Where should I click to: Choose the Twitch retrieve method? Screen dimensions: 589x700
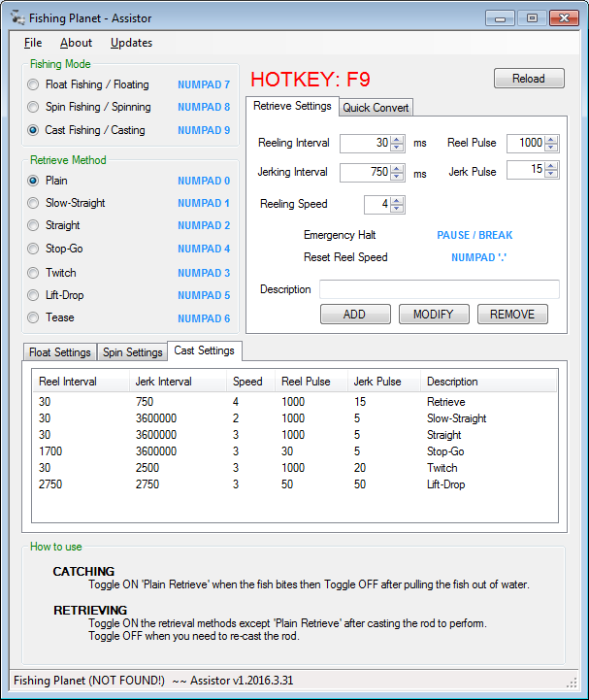[51, 272]
